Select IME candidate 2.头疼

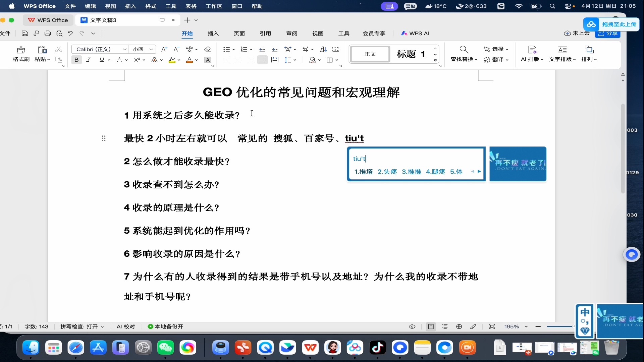click(x=387, y=172)
